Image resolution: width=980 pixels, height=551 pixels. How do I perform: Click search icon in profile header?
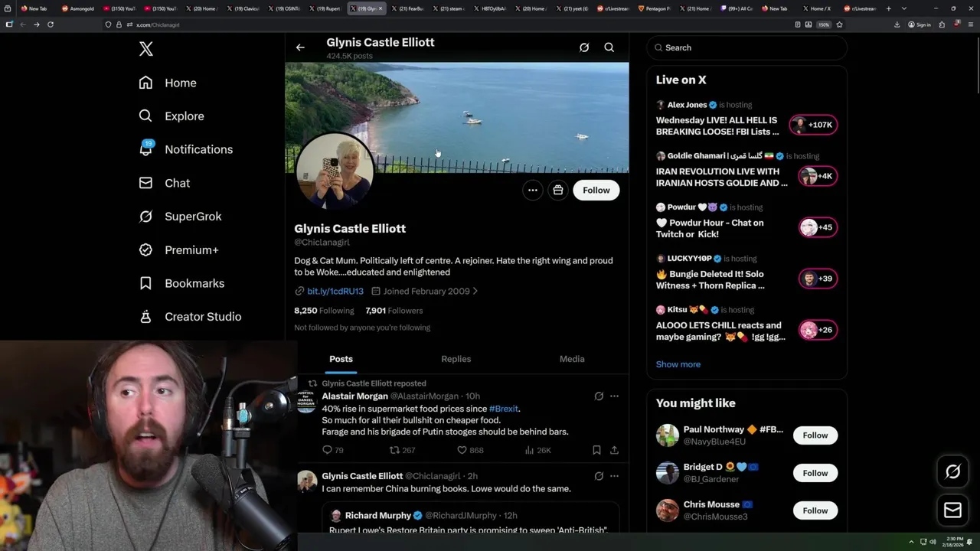[609, 47]
